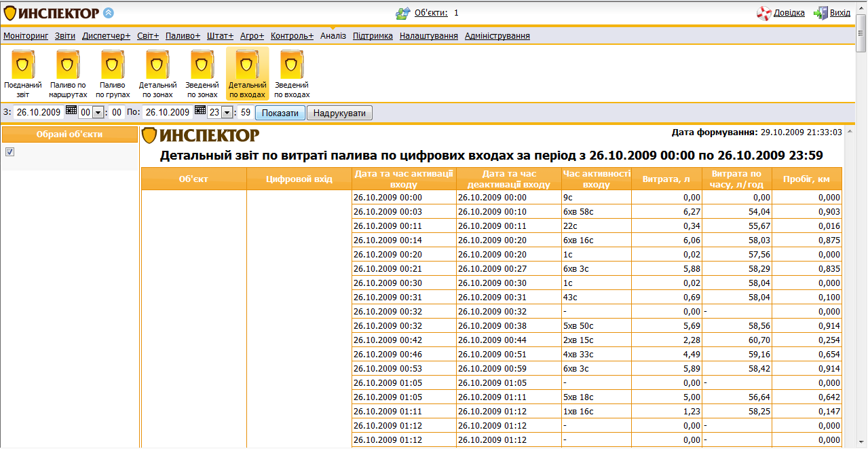Open the Підтримка menu
The width and height of the screenshot is (868, 449).
(x=373, y=36)
